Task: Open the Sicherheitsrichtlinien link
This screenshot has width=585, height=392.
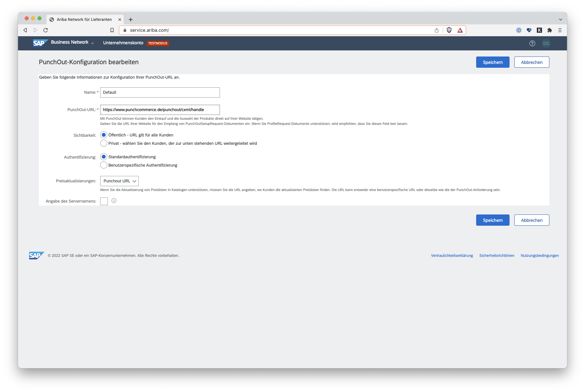Action: tap(497, 256)
